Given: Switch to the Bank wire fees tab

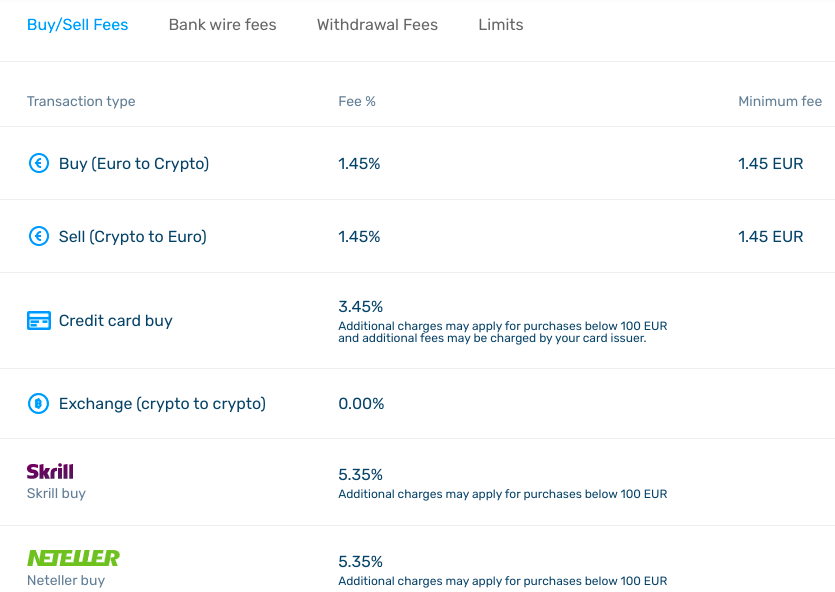Looking at the screenshot, I should pos(223,24).
